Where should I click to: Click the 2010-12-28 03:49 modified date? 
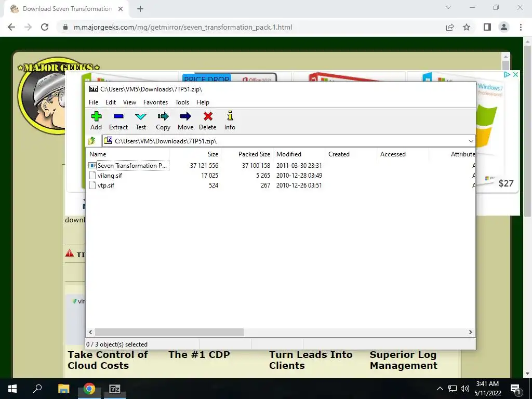(x=299, y=176)
